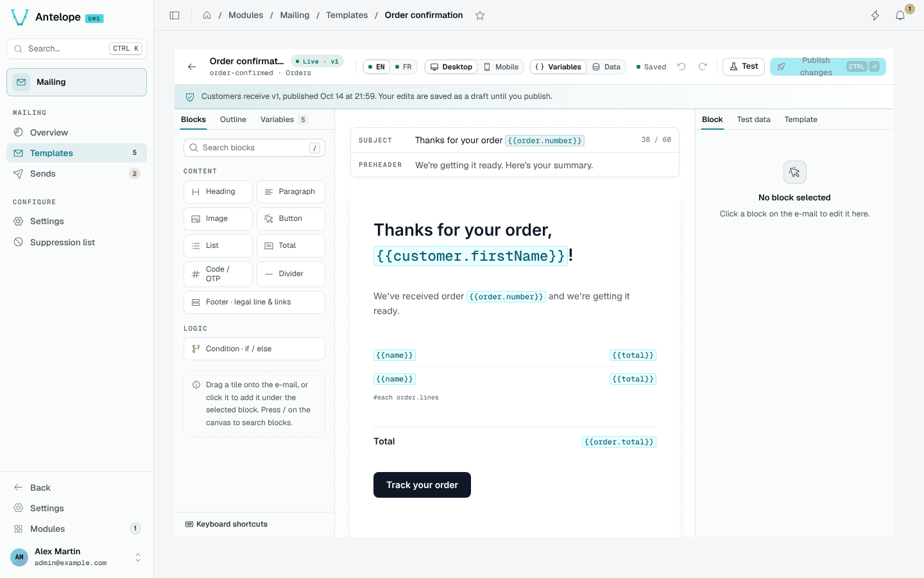Select Mobile preview mode
This screenshot has height=578, width=924.
(501, 67)
